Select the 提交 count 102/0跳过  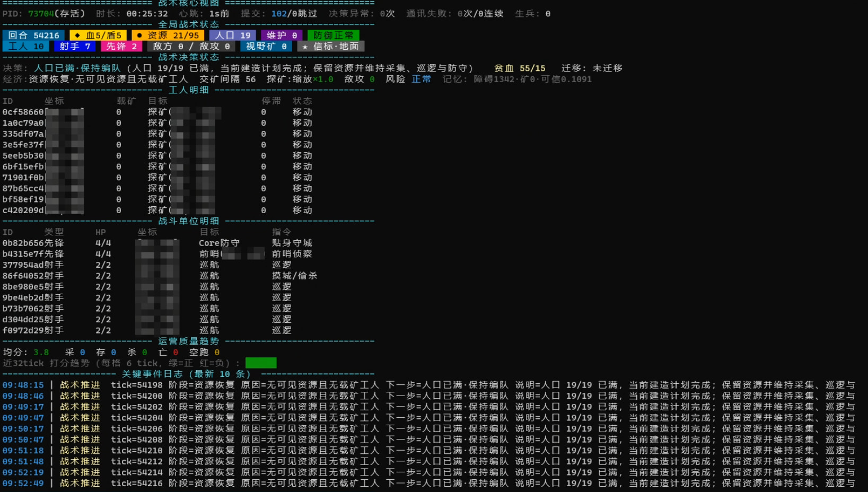pos(294,14)
